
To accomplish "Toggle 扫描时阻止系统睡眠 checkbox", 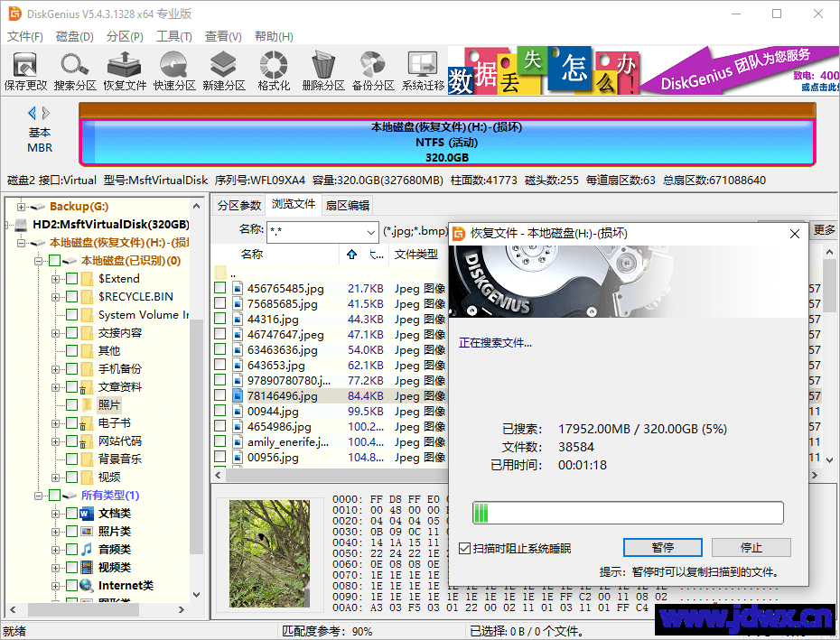I will (464, 549).
